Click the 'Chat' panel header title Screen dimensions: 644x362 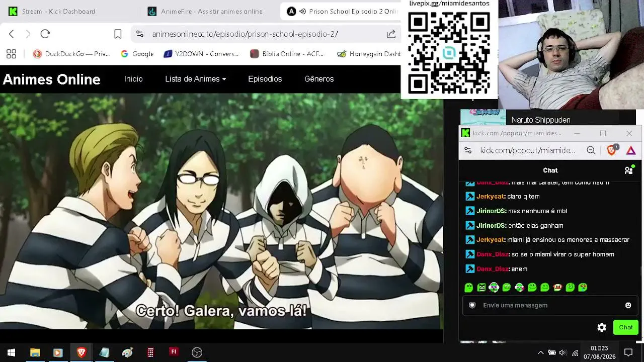[550, 170]
